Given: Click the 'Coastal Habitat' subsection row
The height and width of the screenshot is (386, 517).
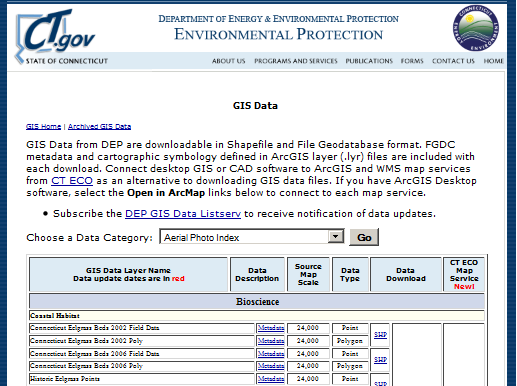Looking at the screenshot, I should tap(257, 315).
